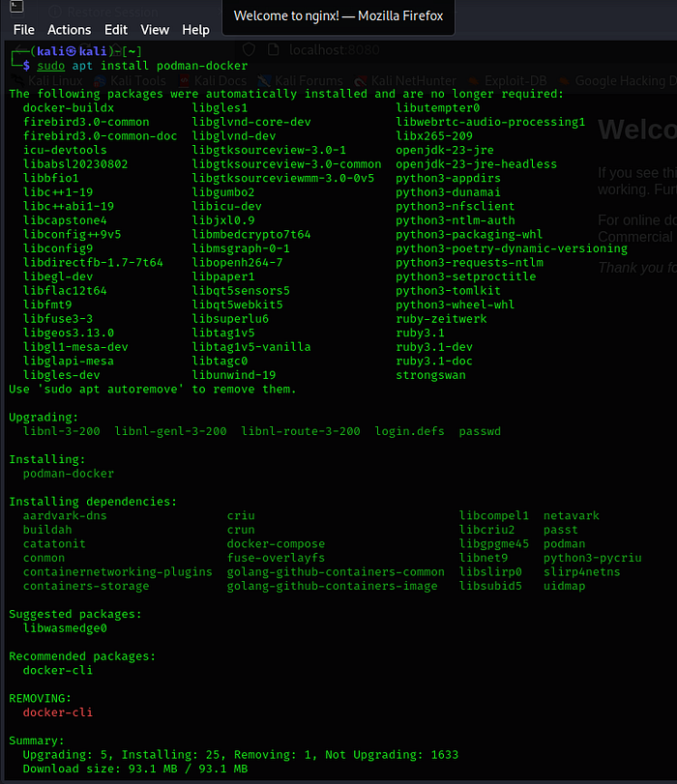Click the 'python3-pycriu' dependency
The height and width of the screenshot is (784, 677).
click(x=593, y=558)
